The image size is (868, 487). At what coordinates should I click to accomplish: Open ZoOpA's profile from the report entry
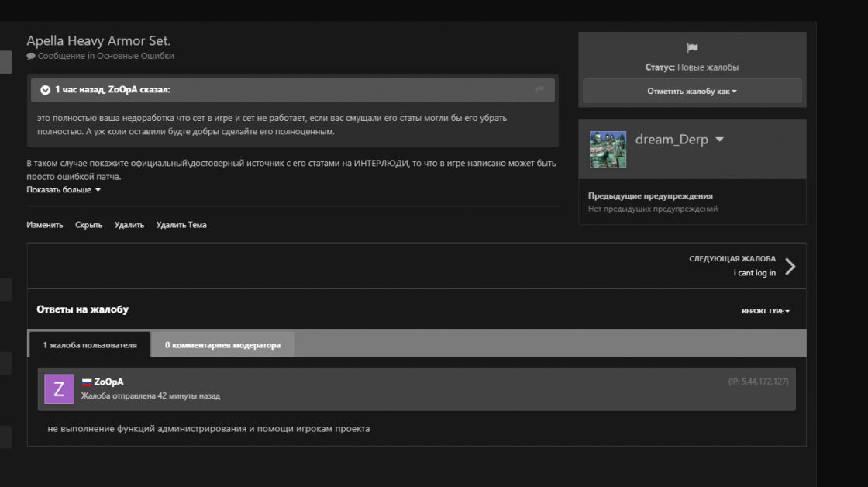click(108, 382)
